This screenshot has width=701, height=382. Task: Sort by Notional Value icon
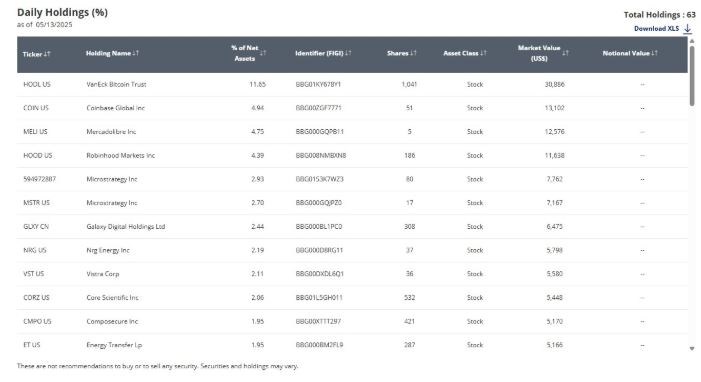[655, 53]
